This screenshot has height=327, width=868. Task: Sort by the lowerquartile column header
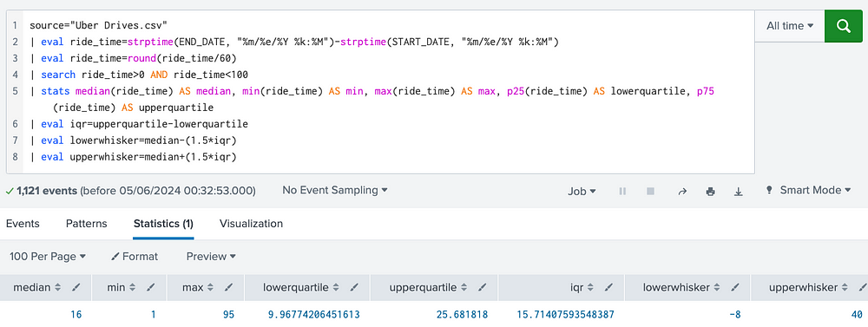(300, 287)
